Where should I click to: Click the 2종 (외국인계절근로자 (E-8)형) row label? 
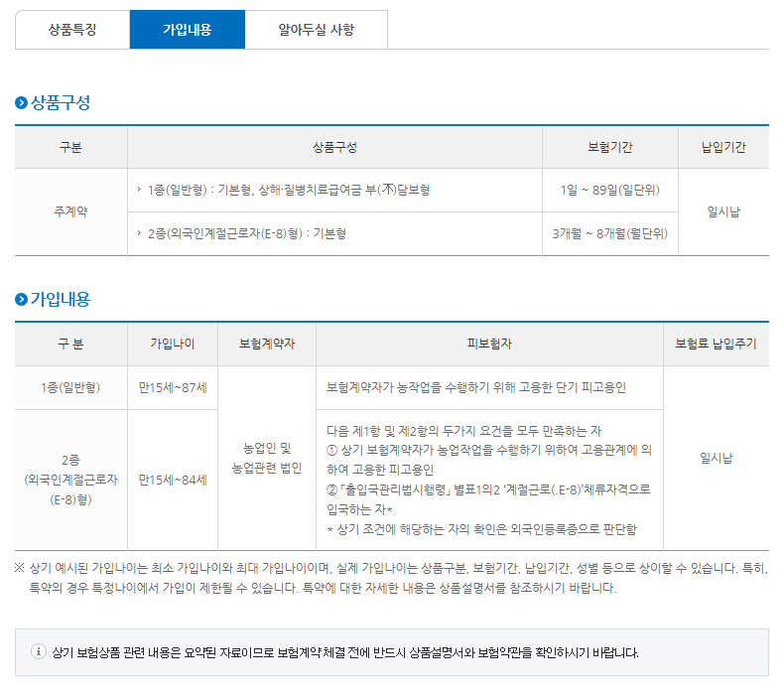click(x=71, y=481)
